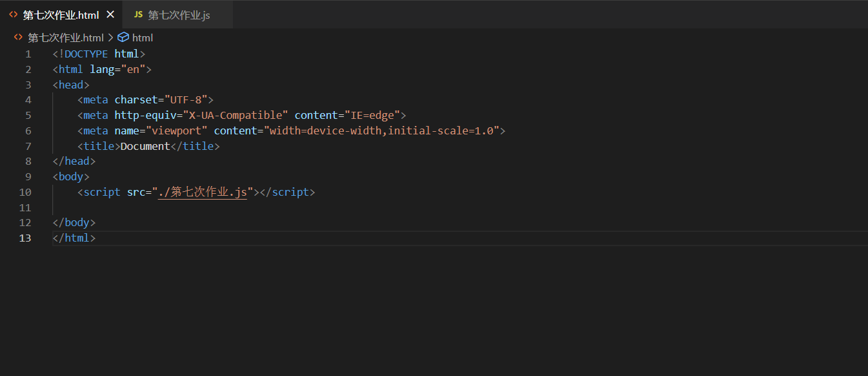This screenshot has height=376, width=868.
Task: Click the HTML file icon on the active tab
Action: [x=14, y=14]
